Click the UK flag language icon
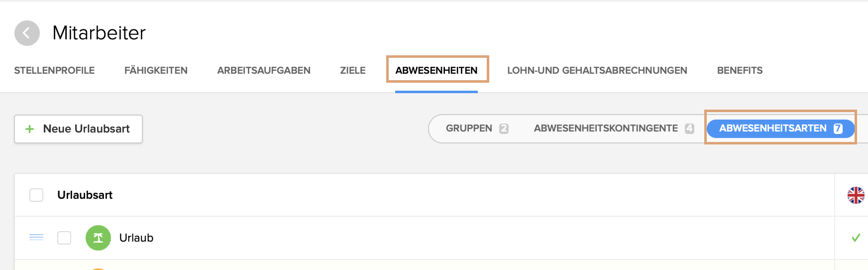 pyautogui.click(x=856, y=195)
